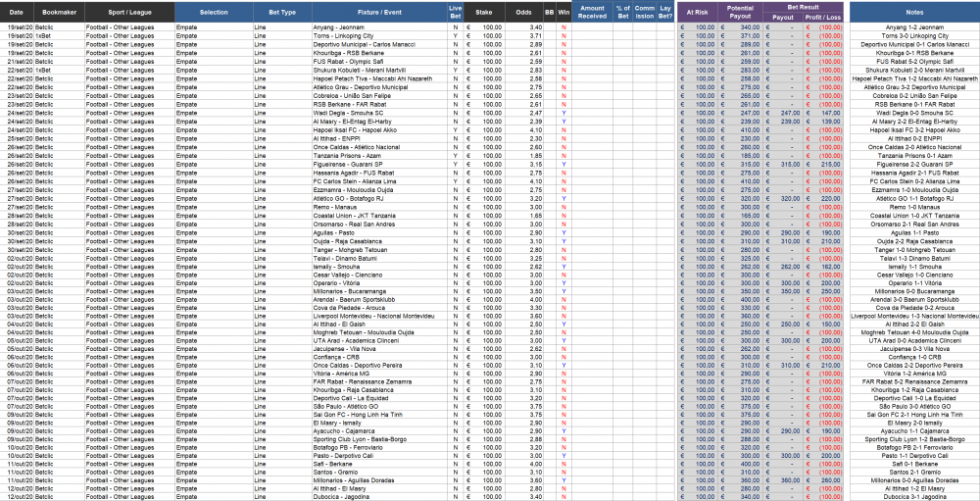Screen dimensions: 980x501
Task: Click the At Risk column header
Action: pyautogui.click(x=698, y=12)
